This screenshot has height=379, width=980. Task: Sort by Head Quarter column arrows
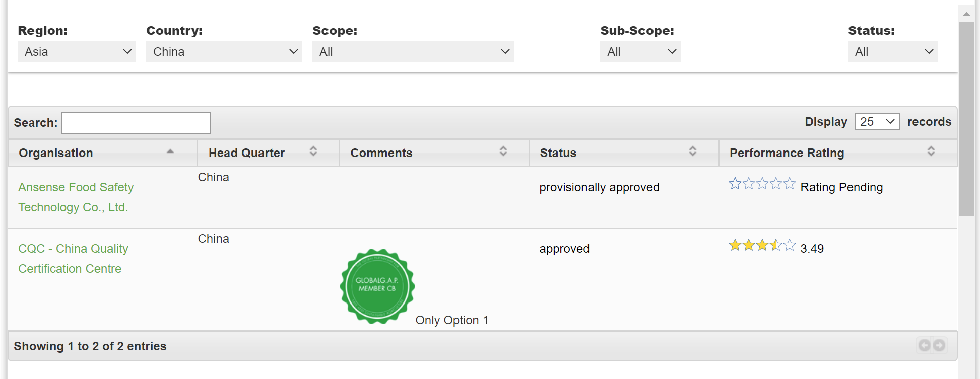[x=313, y=151]
